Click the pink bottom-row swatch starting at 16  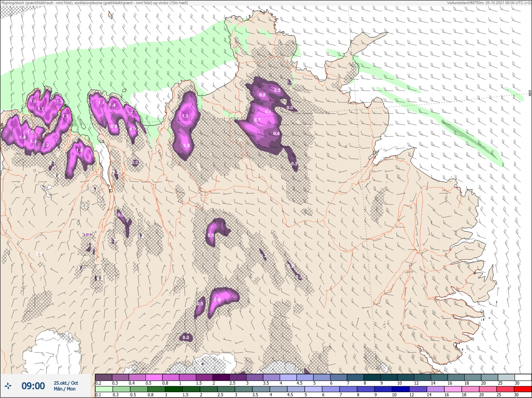pos(452,389)
